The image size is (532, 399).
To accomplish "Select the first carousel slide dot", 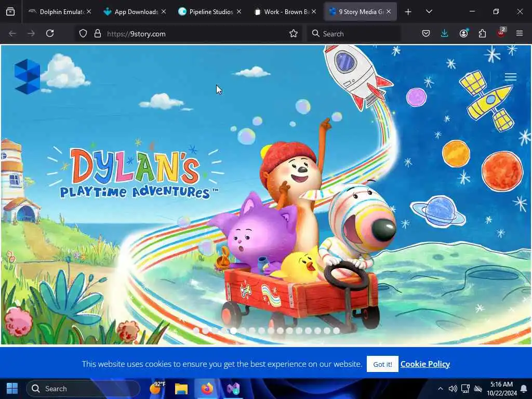I will (x=196, y=330).
